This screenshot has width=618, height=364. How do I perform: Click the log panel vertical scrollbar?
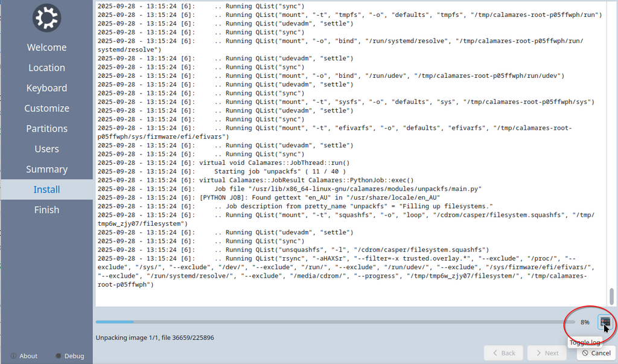(612, 154)
